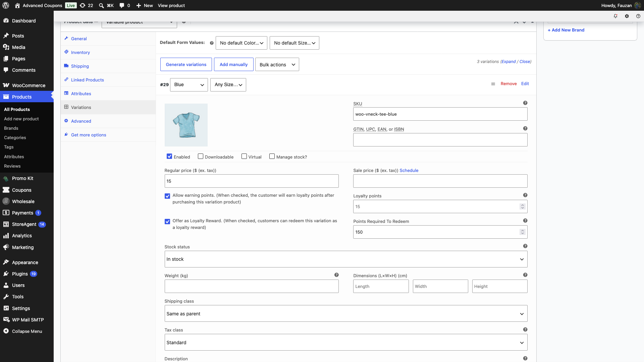Viewport: 644px width, 362px height.
Task: Click the stepper arrows in Loyalty points field
Action: pos(523,206)
